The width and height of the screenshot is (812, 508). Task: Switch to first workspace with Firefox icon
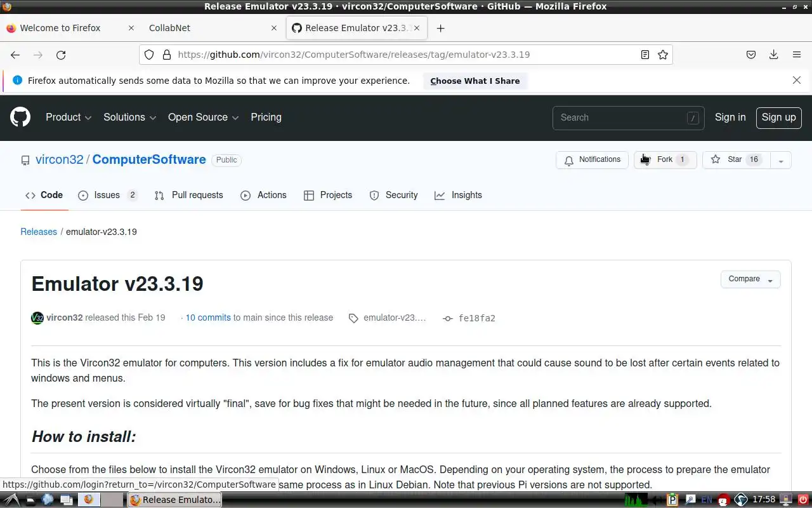click(x=88, y=500)
